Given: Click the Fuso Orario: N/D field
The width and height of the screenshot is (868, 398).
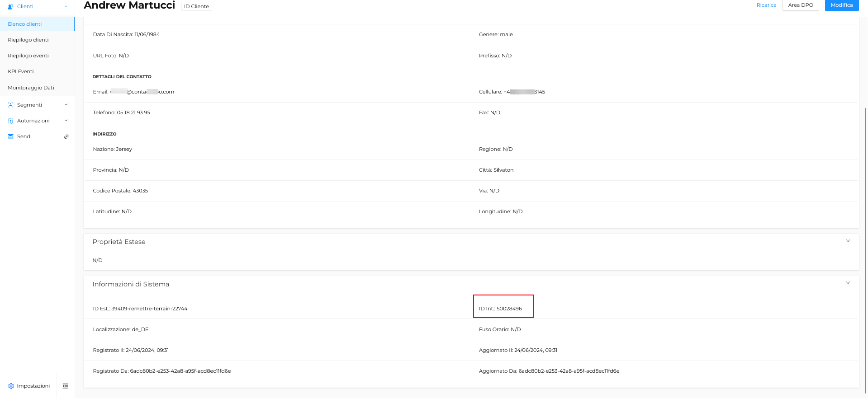Looking at the screenshot, I should [x=500, y=329].
